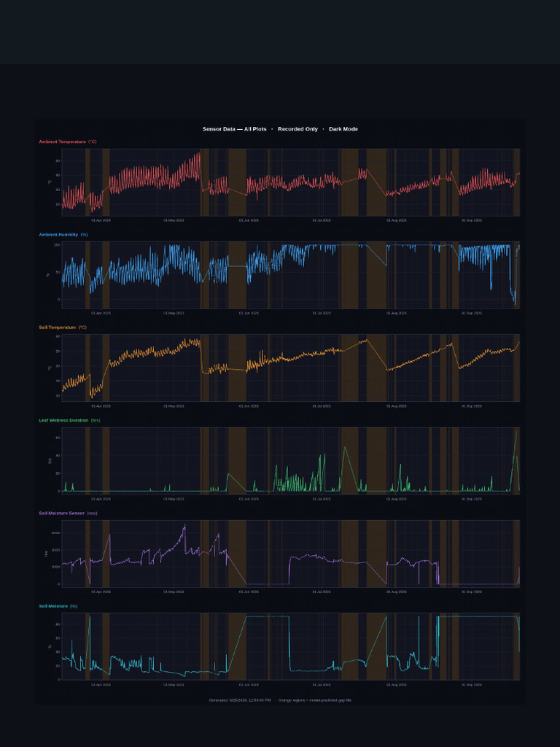Click the 'Generated:' timestamp in the footer

pos(239,700)
